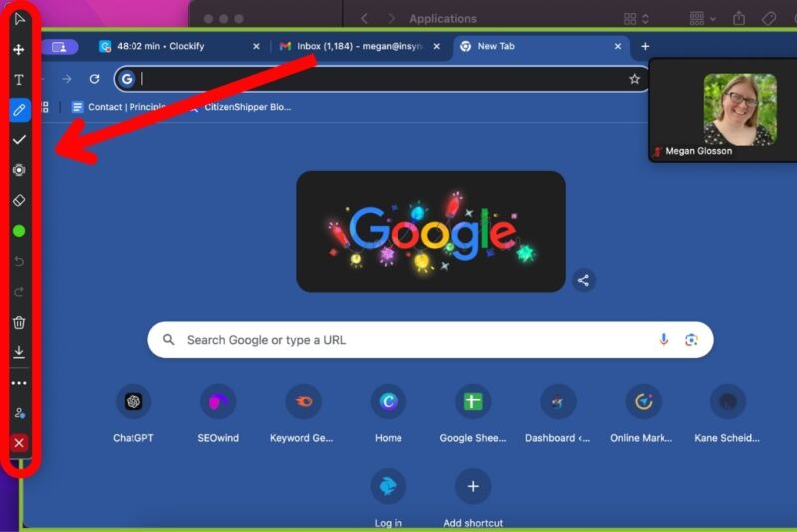The width and height of the screenshot is (797, 532).
Task: Click the Search Google or type a URL box
Action: pyautogui.click(x=430, y=340)
